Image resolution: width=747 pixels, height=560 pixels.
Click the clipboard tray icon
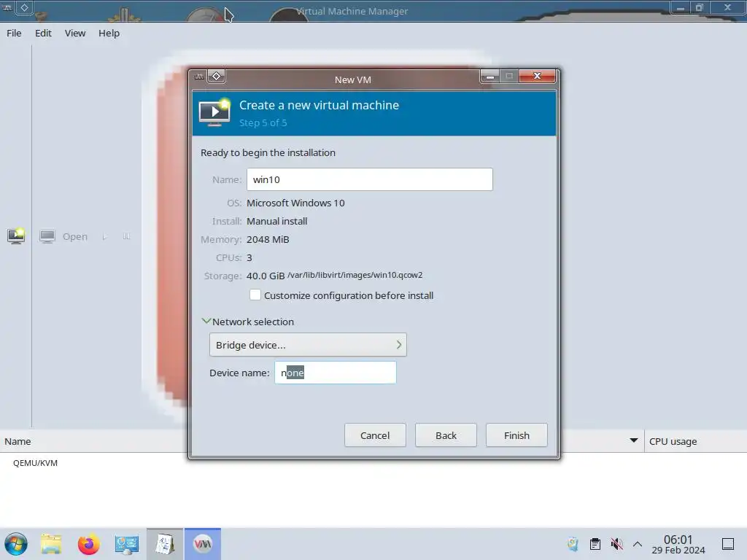pyautogui.click(x=595, y=544)
